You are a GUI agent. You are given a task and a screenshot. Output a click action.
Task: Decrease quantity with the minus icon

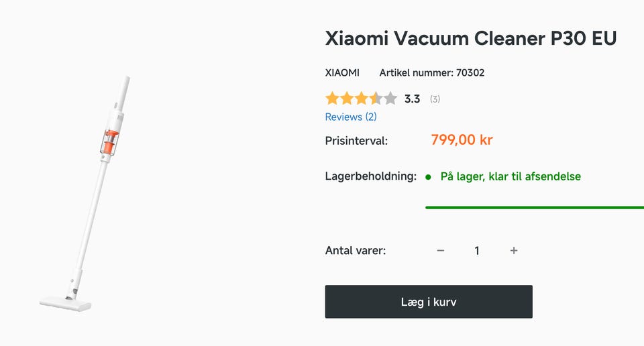pos(441,251)
